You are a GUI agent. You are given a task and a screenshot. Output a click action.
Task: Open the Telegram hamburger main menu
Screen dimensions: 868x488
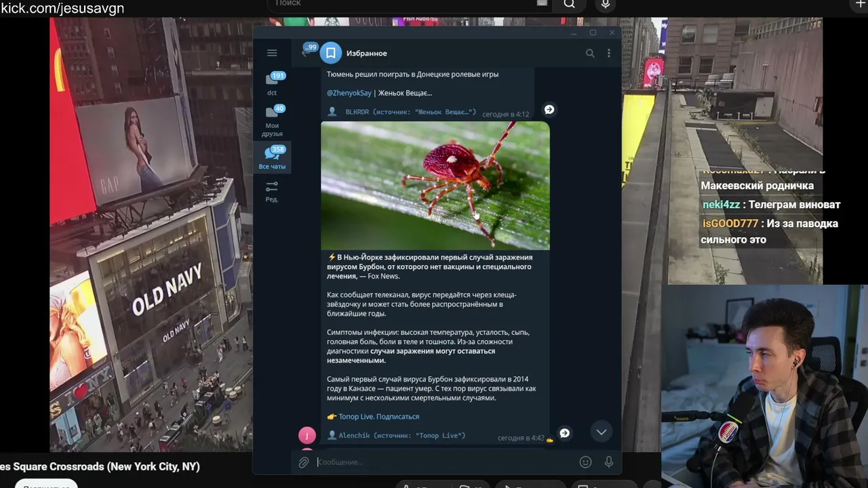(272, 53)
